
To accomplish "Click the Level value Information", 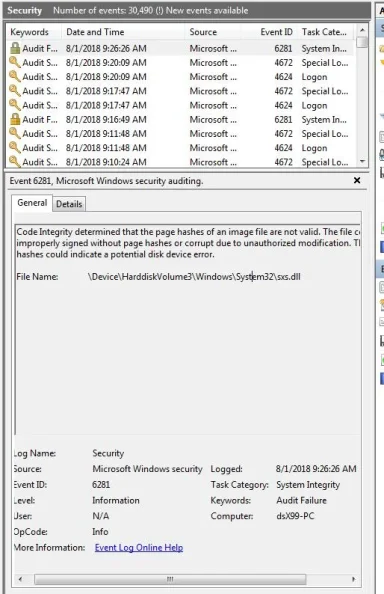I will pyautogui.click(x=116, y=500).
